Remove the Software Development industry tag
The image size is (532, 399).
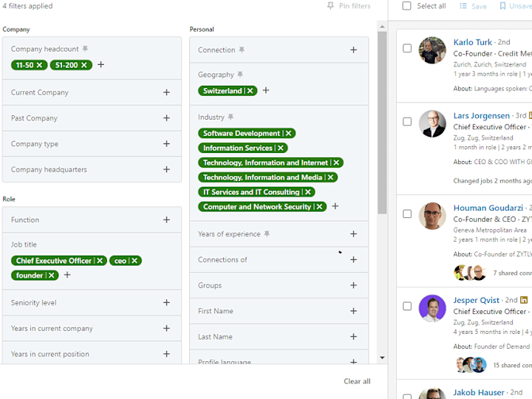[288, 133]
